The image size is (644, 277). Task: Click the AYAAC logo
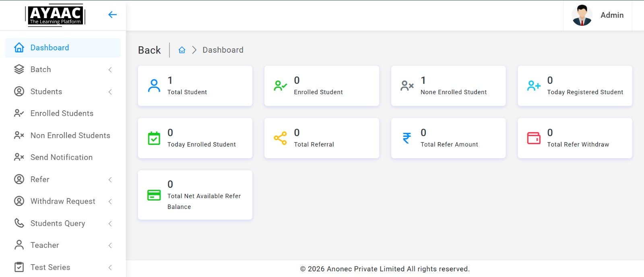[56, 15]
